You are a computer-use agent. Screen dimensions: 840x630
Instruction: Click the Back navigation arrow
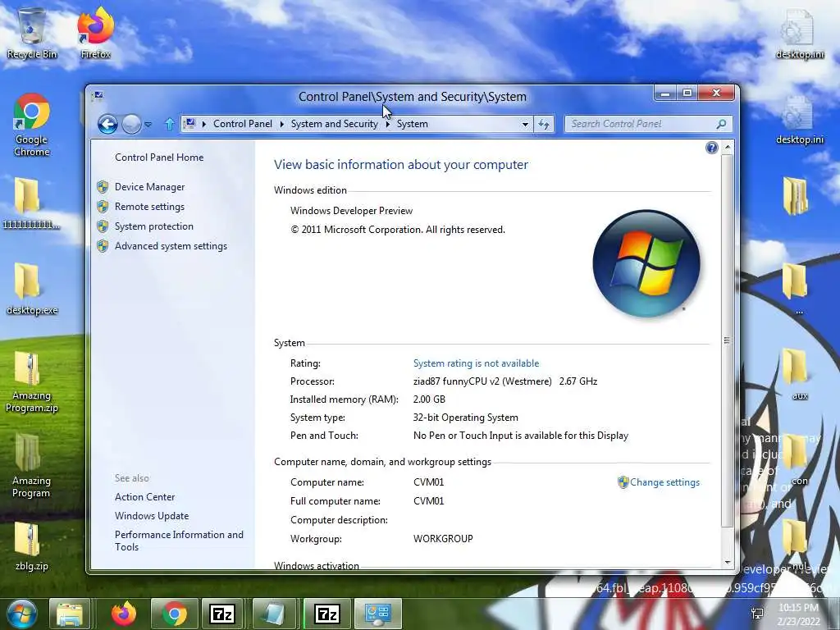pos(107,125)
